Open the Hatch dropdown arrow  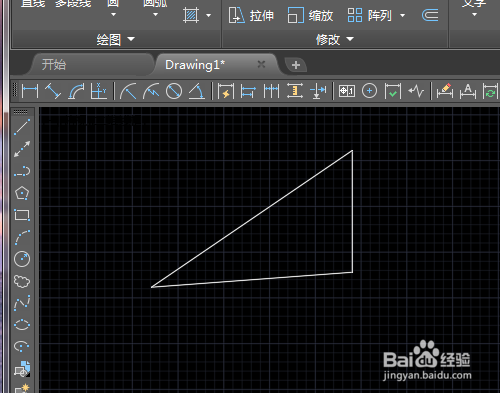(208, 15)
